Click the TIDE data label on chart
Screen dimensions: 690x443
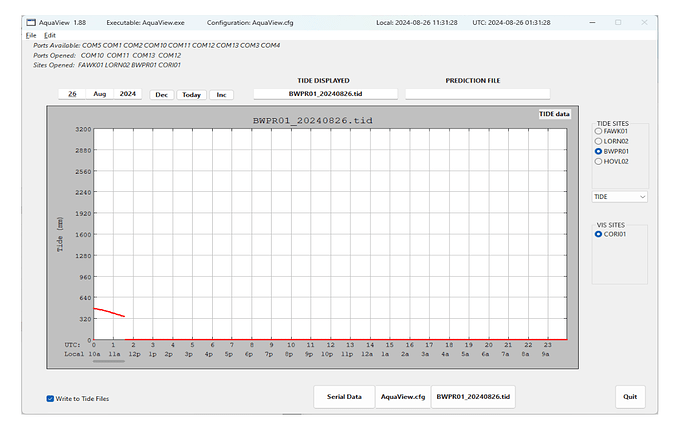pos(554,114)
